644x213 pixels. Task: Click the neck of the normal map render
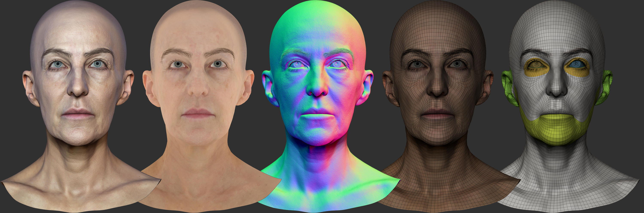(x=320, y=162)
